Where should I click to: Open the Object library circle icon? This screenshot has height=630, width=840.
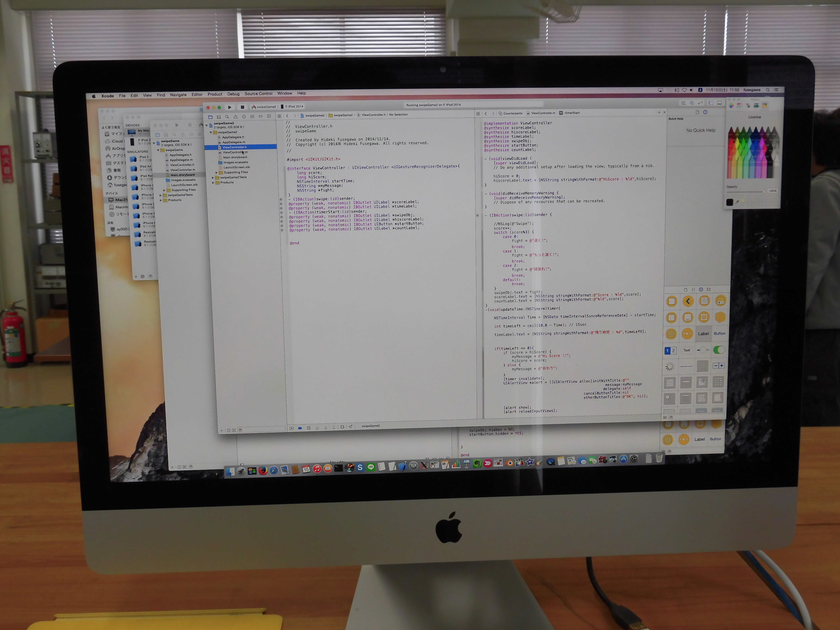[701, 289]
